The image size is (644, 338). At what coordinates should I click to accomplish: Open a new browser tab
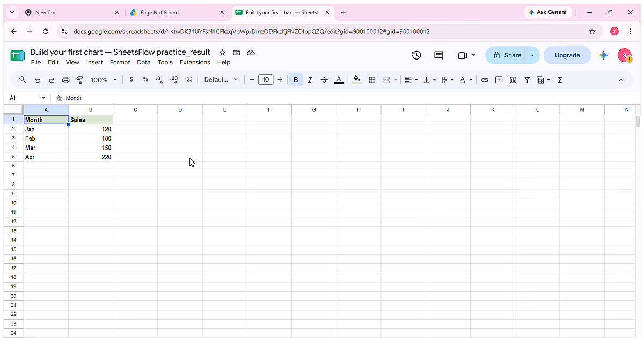343,12
